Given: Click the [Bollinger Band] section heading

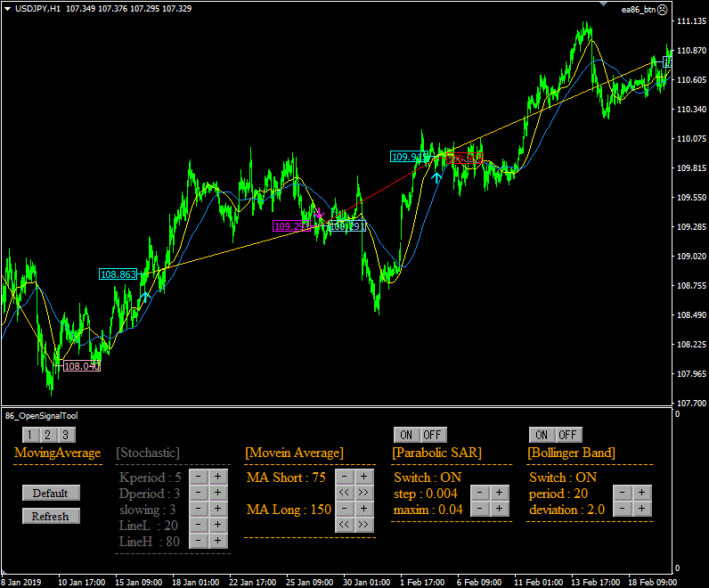Looking at the screenshot, I should click(x=572, y=453).
